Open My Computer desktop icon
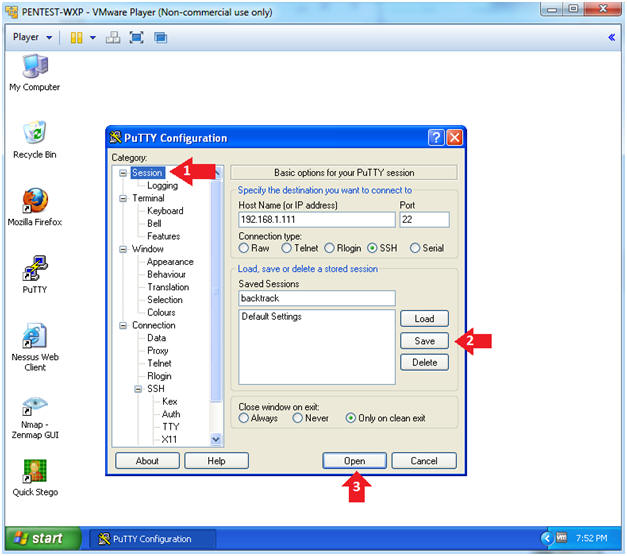Viewport: 627px width, 556px height. [x=35, y=73]
